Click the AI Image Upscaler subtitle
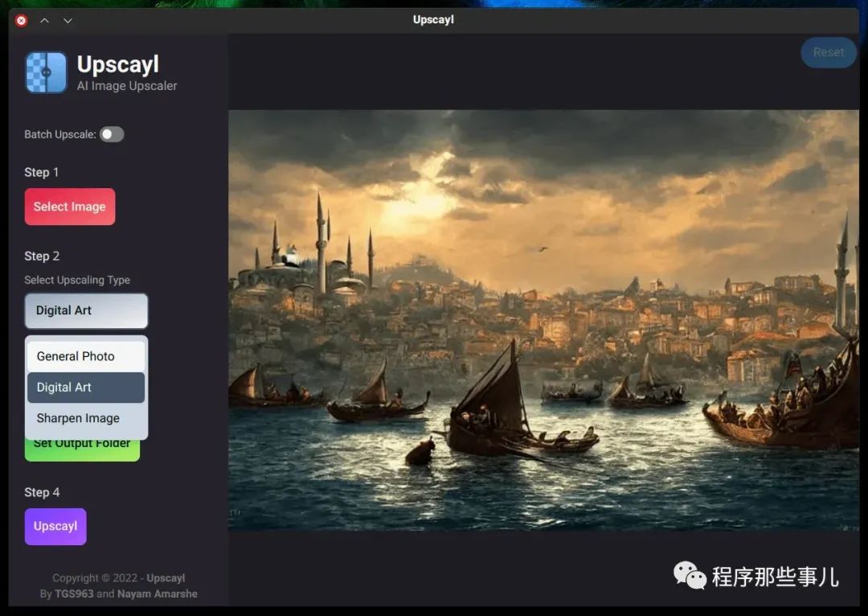The width and height of the screenshot is (868, 616). (x=127, y=86)
